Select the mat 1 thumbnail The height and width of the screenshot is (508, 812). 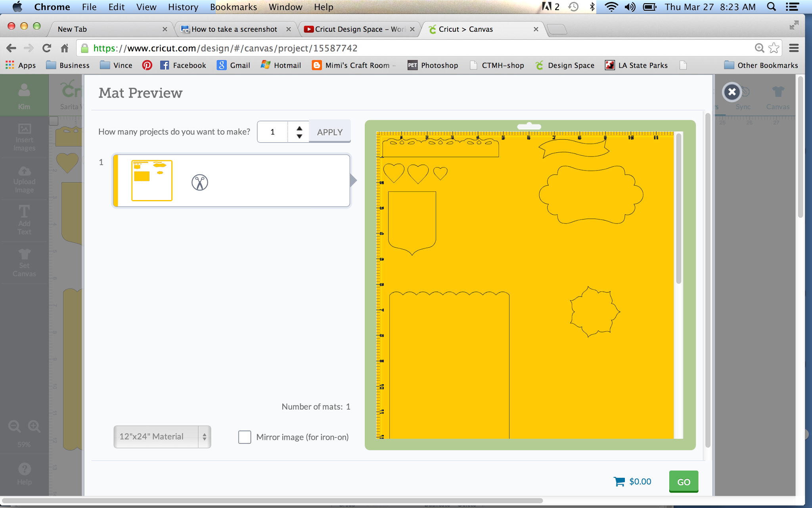pyautogui.click(x=152, y=181)
